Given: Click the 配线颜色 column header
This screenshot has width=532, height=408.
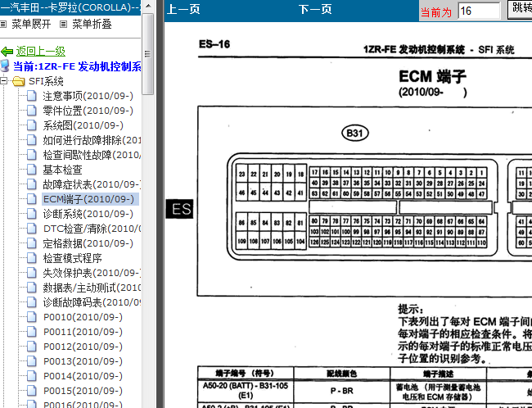Looking at the screenshot, I should (341, 374).
